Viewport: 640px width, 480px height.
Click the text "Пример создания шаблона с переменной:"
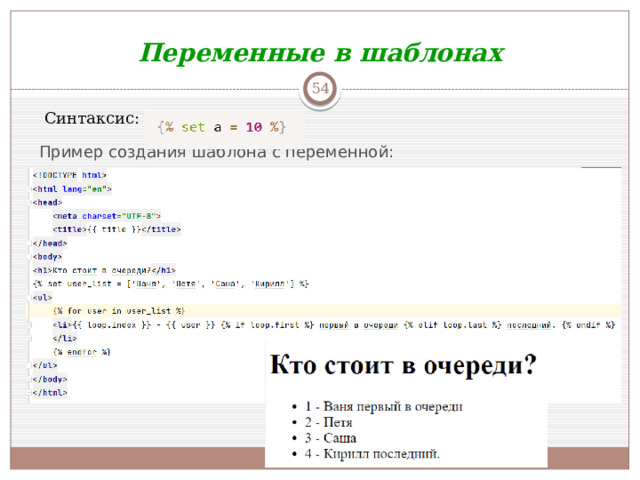(x=216, y=152)
